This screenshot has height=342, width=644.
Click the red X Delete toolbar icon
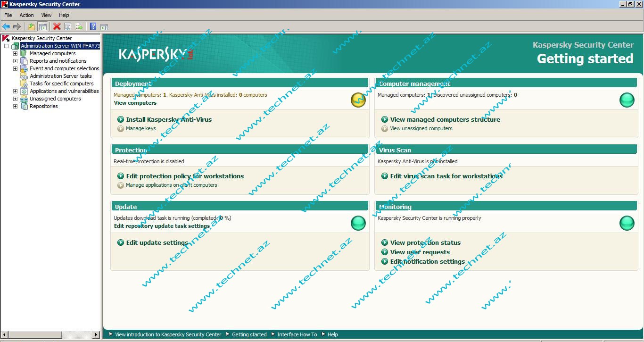click(x=57, y=26)
